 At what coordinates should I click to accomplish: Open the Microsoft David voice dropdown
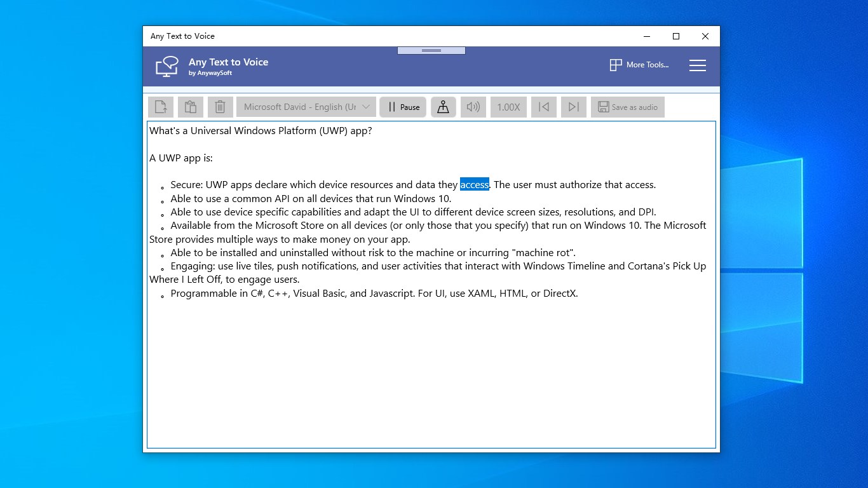[x=299, y=107]
